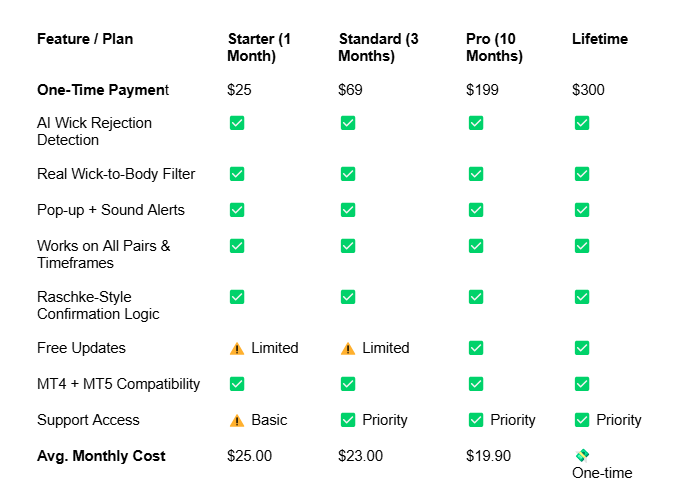688x495 pixels.
Task: Select the Lifetime column header
Action: tap(600, 39)
